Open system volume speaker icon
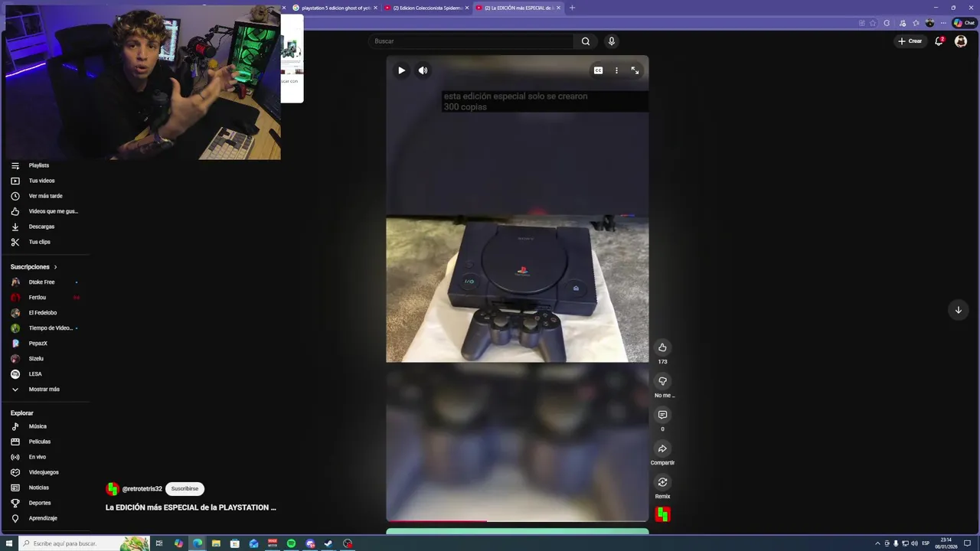 [x=914, y=543]
